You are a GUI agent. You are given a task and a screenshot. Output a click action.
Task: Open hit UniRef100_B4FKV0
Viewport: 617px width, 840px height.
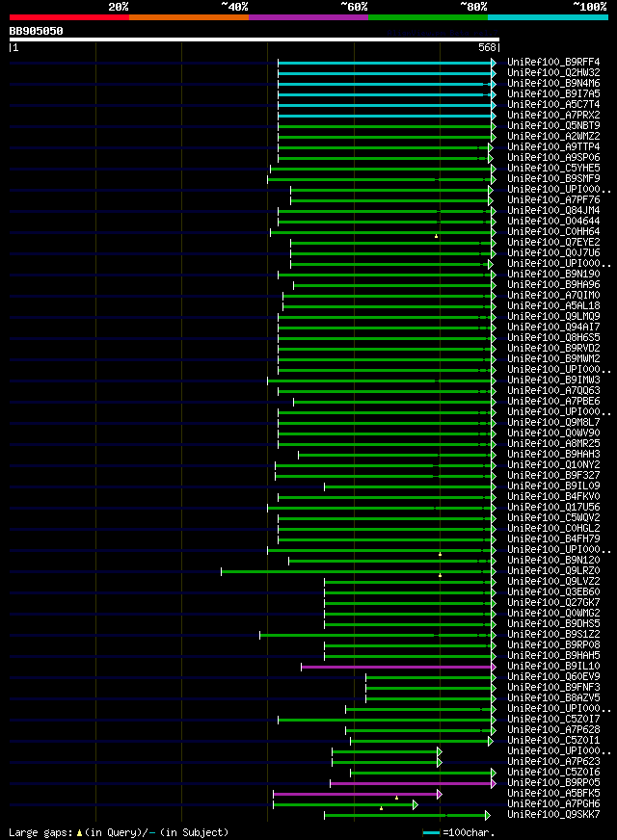pyautogui.click(x=553, y=497)
